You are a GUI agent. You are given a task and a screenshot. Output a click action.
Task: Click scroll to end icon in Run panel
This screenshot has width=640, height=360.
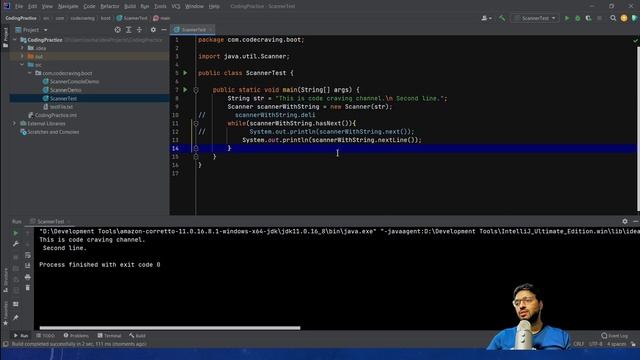[28, 266]
